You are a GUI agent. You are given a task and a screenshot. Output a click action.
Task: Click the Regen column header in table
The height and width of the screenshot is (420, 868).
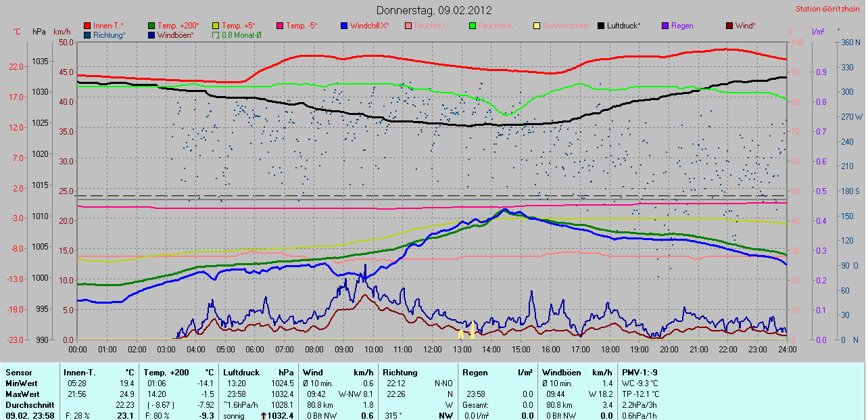pyautogui.click(x=474, y=373)
